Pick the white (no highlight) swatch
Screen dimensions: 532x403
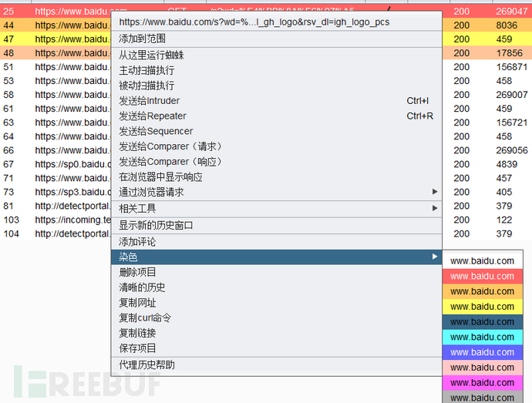tap(483, 261)
